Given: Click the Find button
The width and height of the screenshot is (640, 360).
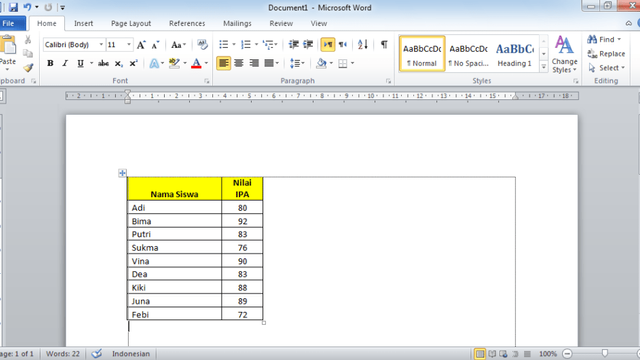Looking at the screenshot, I should point(604,39).
